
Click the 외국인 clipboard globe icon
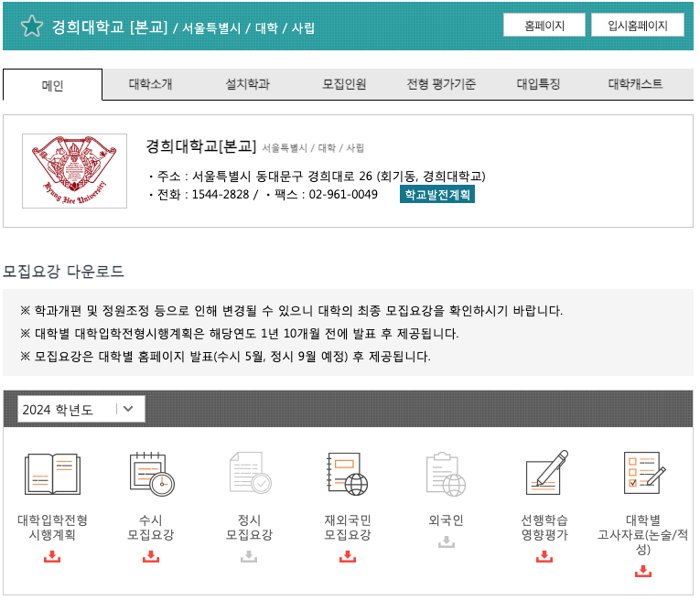point(446,474)
